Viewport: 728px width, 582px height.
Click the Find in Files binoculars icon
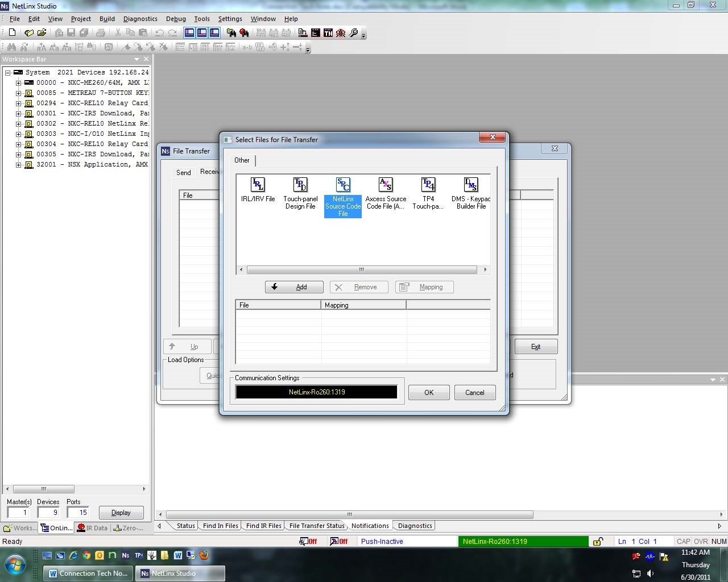(x=231, y=33)
